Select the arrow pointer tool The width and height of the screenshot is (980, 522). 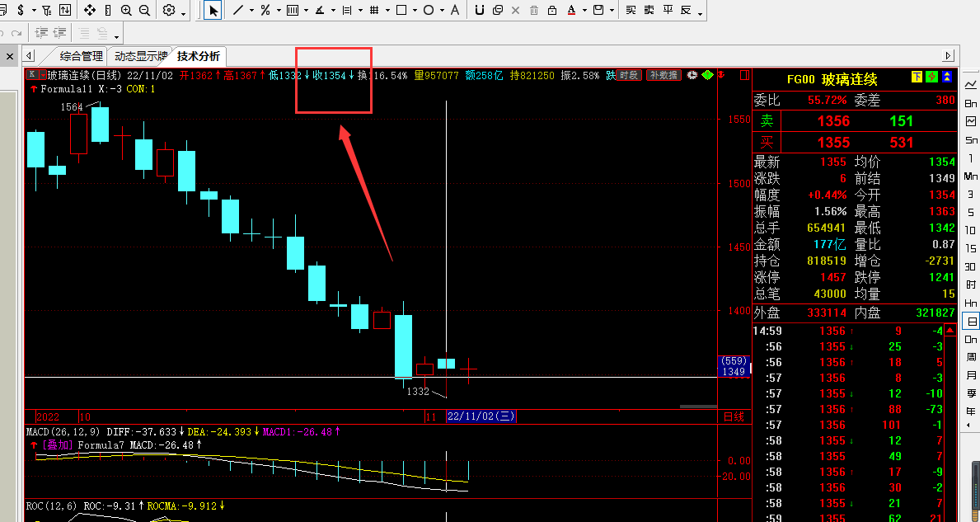[x=213, y=10]
